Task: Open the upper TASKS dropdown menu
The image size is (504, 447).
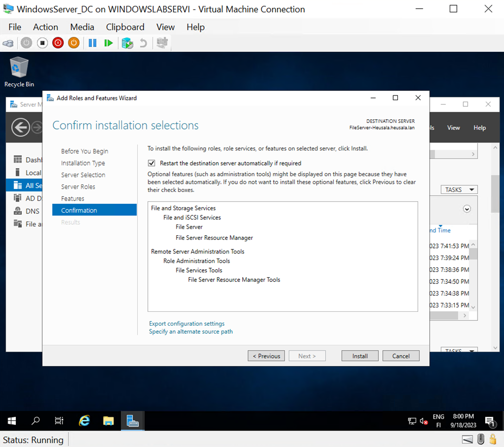Action: coord(459,189)
